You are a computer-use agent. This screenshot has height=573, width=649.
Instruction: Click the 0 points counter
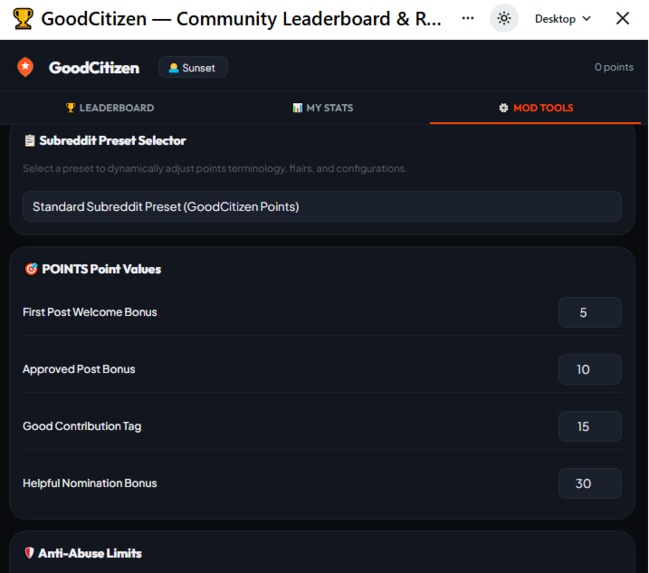(x=614, y=67)
